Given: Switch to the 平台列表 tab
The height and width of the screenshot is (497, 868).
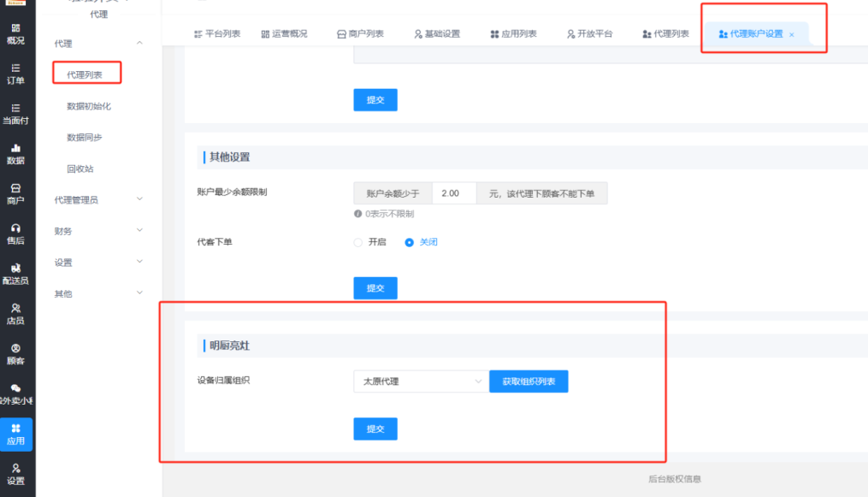Looking at the screenshot, I should [x=217, y=33].
